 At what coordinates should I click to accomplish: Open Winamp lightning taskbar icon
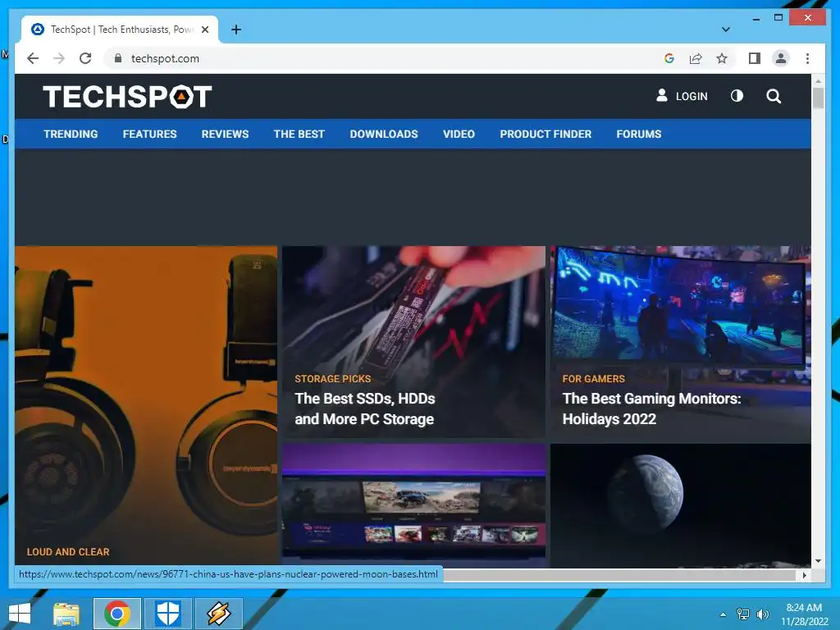pos(218,614)
